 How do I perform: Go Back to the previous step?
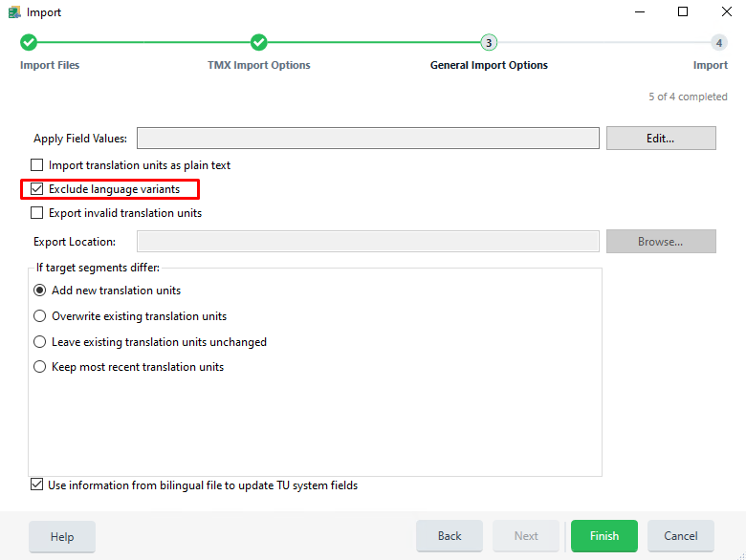coord(450,536)
